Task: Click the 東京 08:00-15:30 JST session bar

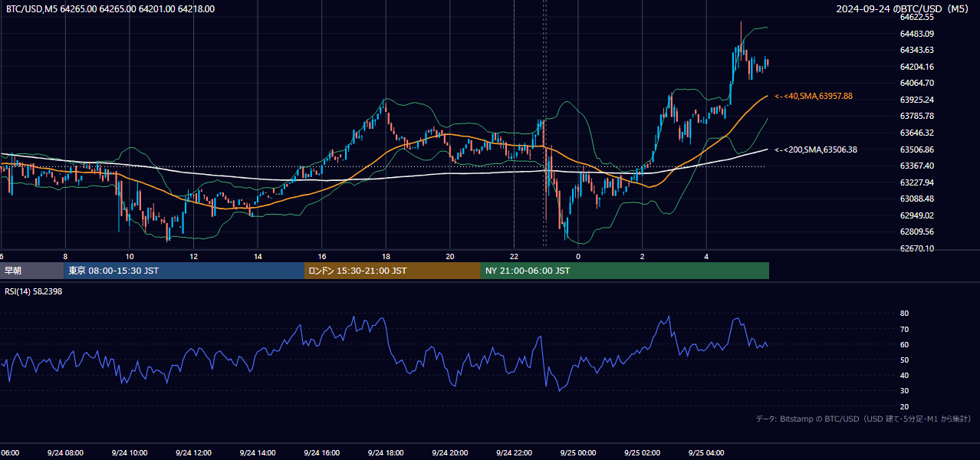Action: [x=184, y=271]
